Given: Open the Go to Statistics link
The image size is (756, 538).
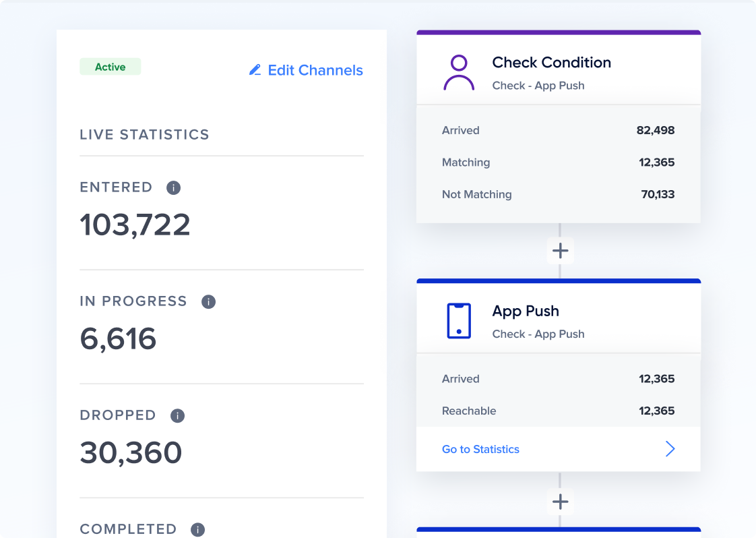Looking at the screenshot, I should click(480, 449).
